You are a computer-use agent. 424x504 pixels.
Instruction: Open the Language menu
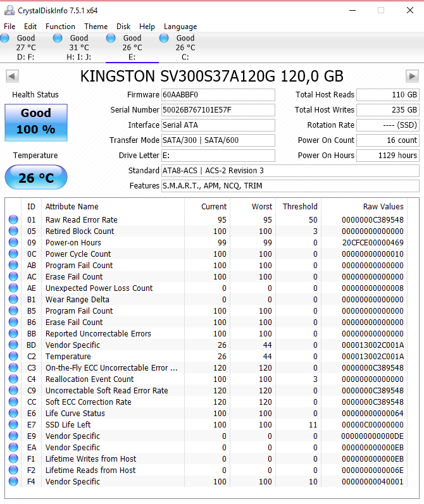[x=180, y=27]
